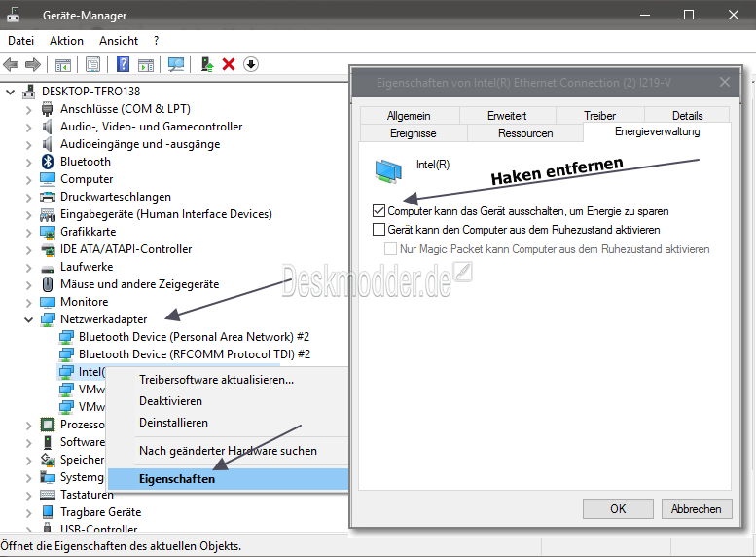Viewport: 756px width, 557px height.
Task: Click the Tragbare Geräte icon
Action: (48, 512)
